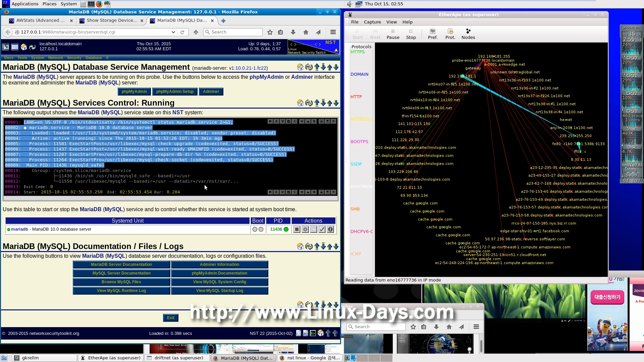Image resolution: width=644 pixels, height=362 pixels.
Task: Open MariaDB Server Documentation
Action: [x=121, y=264]
